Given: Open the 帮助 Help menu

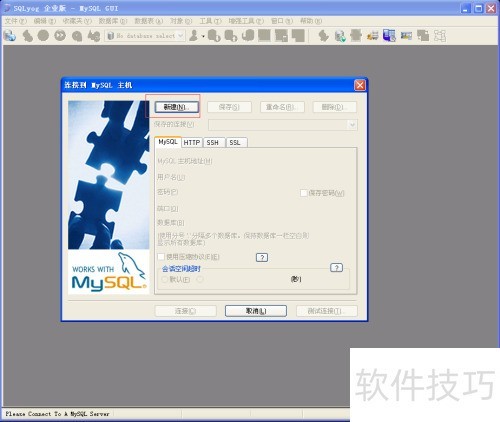Looking at the screenshot, I should 311,21.
